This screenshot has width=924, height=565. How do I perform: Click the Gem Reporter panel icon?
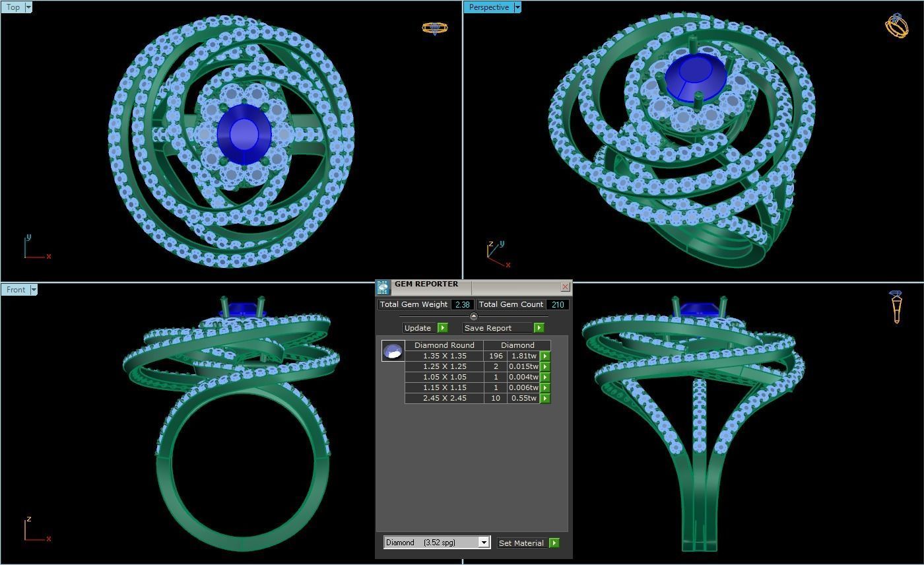coord(383,287)
